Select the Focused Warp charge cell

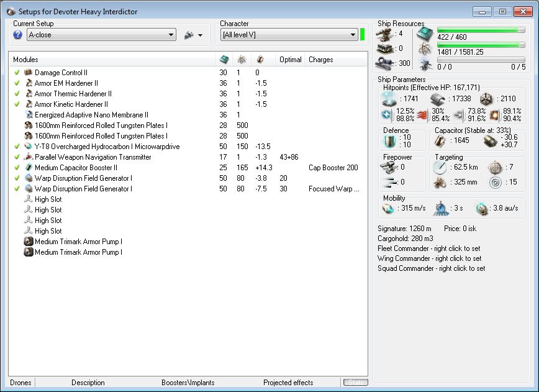tap(334, 188)
